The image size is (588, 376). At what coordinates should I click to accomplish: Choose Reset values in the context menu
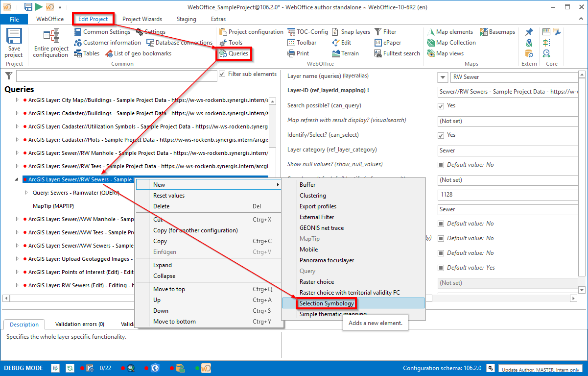tap(169, 196)
